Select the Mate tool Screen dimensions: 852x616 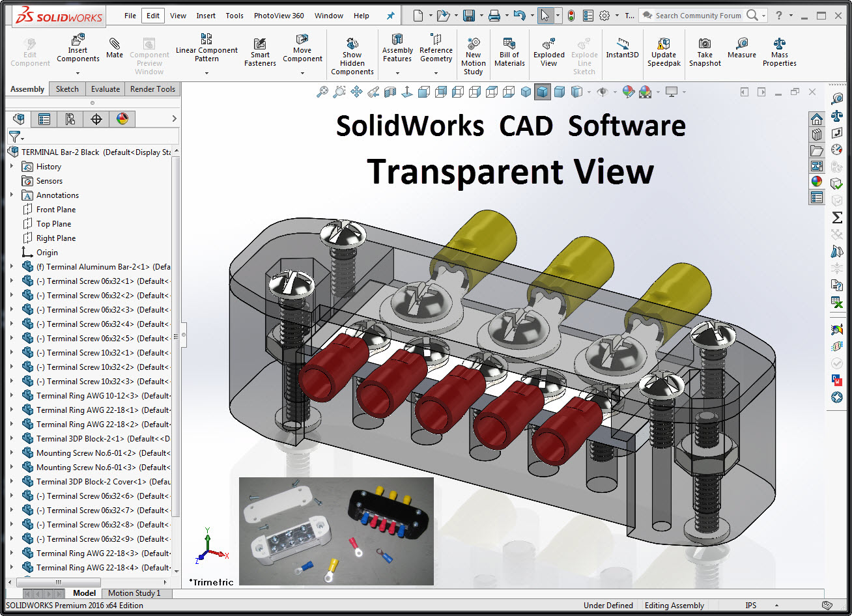pos(115,48)
